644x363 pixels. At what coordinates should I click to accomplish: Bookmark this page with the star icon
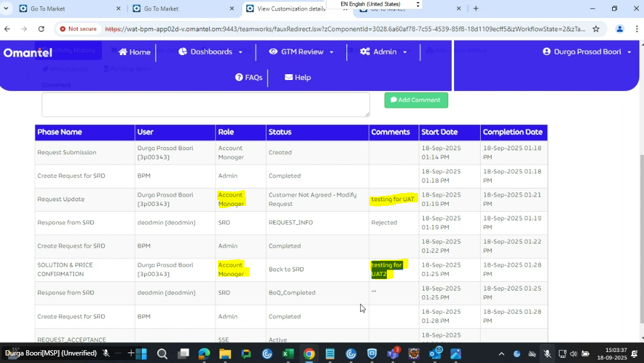[596, 29]
